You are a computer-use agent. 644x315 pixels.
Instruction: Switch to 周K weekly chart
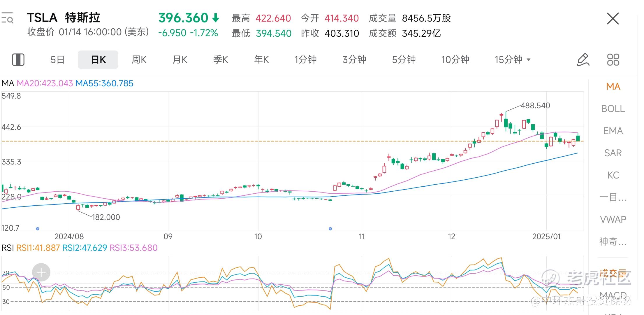139,60
